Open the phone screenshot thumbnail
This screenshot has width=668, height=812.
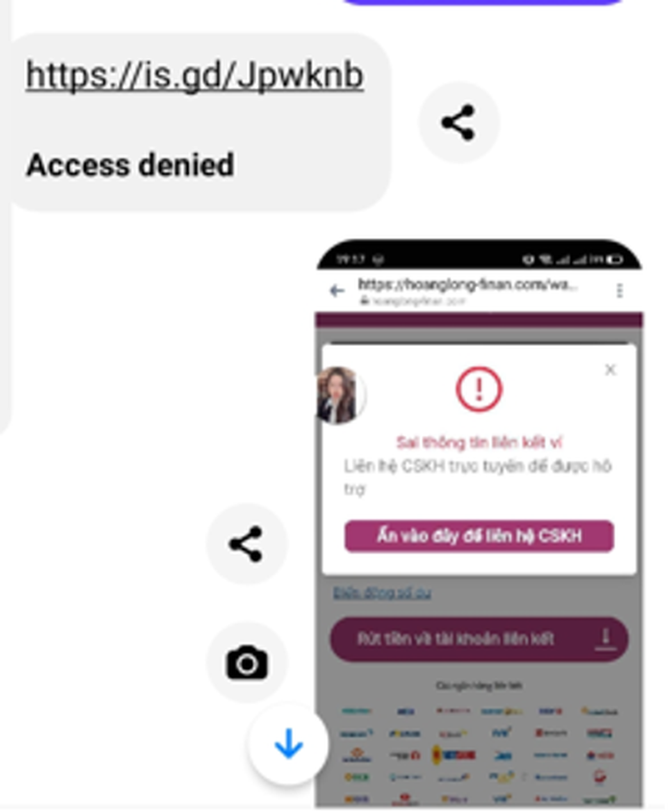[479, 523]
